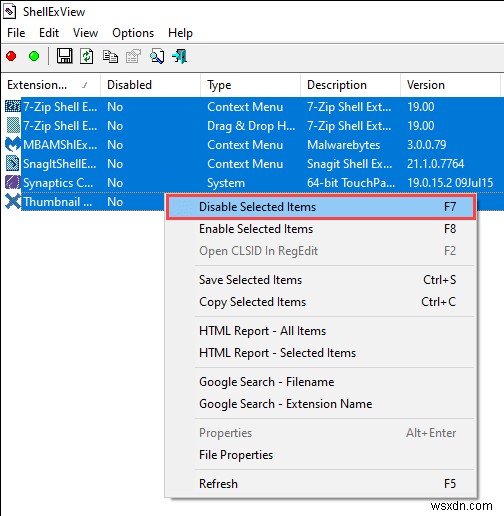The image size is (504, 516).
Task: Click version 21.1.0.7764 cell
Action: pos(435,164)
